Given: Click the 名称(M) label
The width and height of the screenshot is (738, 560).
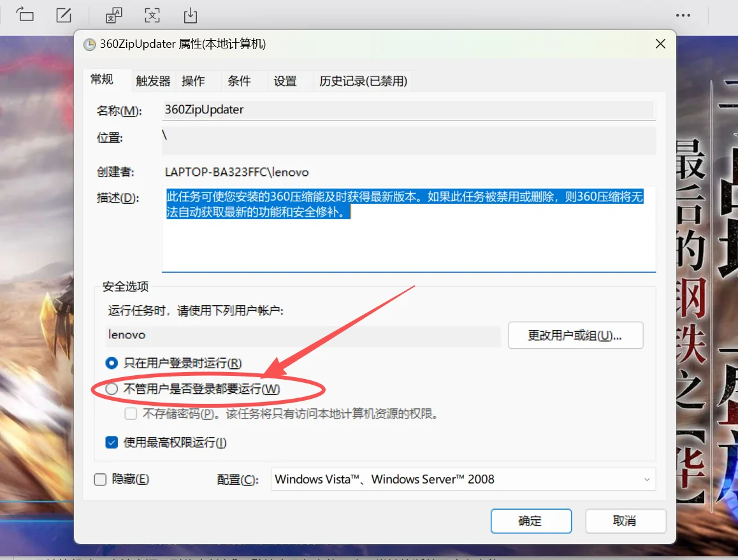Looking at the screenshot, I should click(x=119, y=111).
